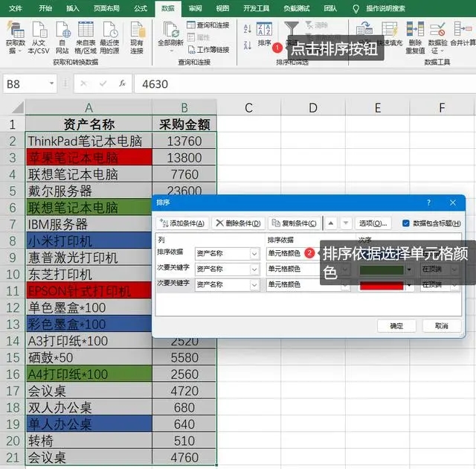
Task: Open 排序依据 row 资产名称 column dropdown
Action: pos(254,253)
